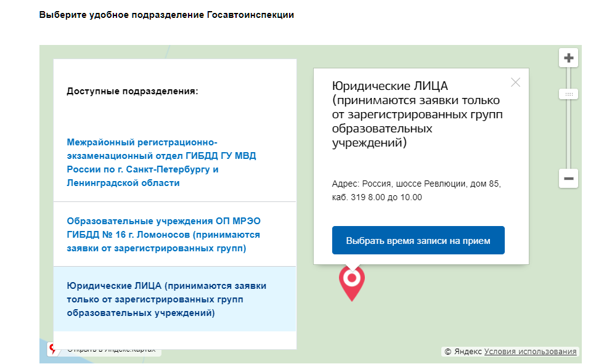
Task: Select Образовательные учреждения ОП МРЭО ГИБДД № 16
Action: tap(163, 235)
